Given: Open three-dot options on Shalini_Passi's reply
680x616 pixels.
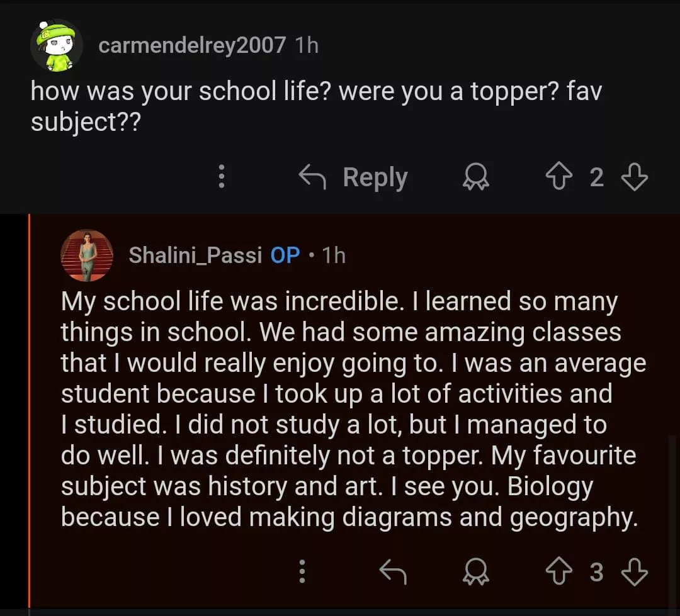Looking at the screenshot, I should tap(302, 572).
